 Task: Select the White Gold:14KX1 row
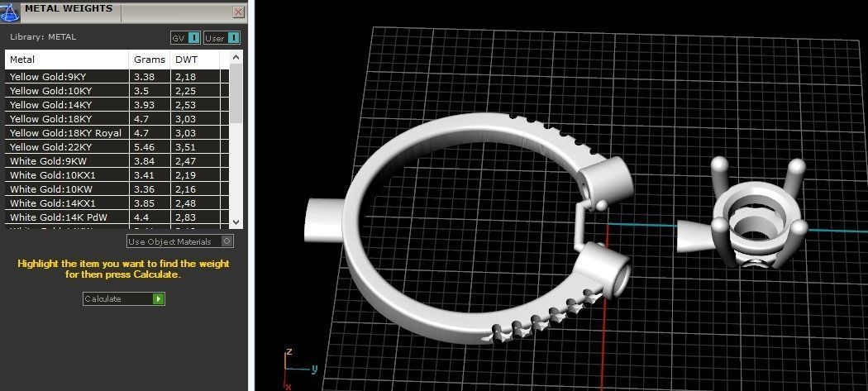pos(117,204)
